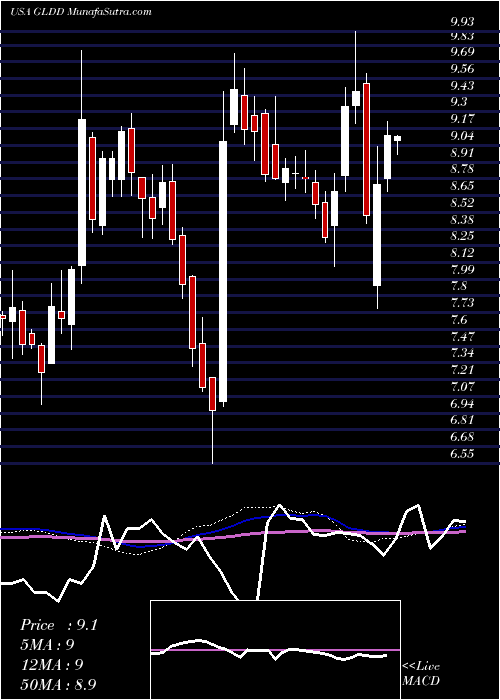Click the 8.38 price axis label
This screenshot has width=500, height=700.
tap(462, 219)
